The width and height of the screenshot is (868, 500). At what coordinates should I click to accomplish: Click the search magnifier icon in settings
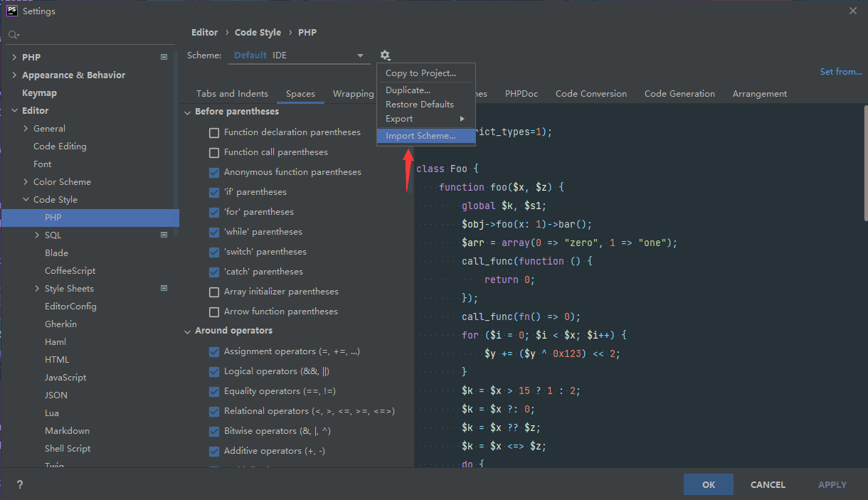tap(14, 34)
